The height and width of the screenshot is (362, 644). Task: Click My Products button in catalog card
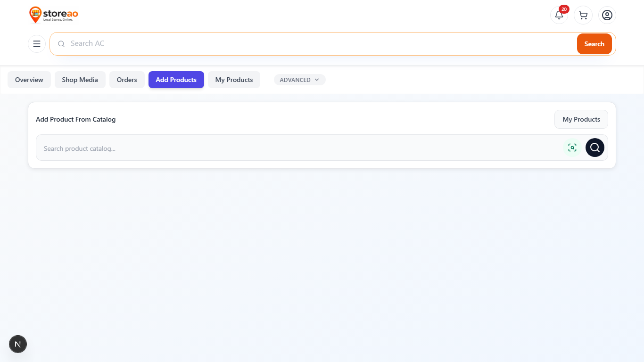pyautogui.click(x=581, y=119)
